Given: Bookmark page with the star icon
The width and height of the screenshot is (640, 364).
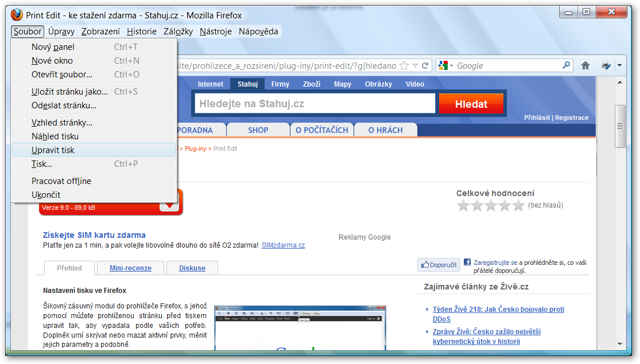Looking at the screenshot, I should point(404,65).
